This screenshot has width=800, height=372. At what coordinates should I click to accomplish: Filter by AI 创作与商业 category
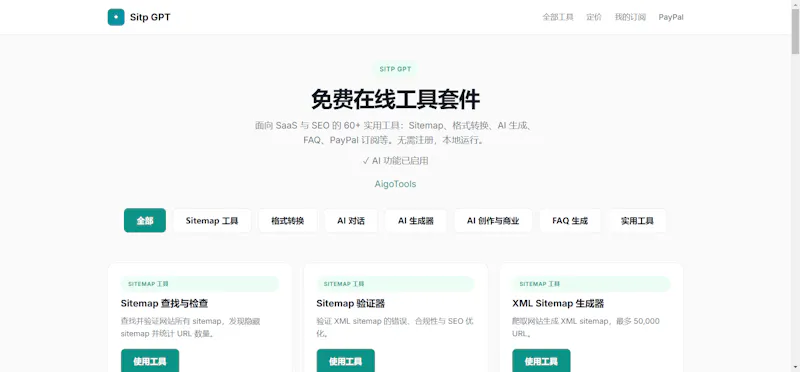pyautogui.click(x=493, y=220)
